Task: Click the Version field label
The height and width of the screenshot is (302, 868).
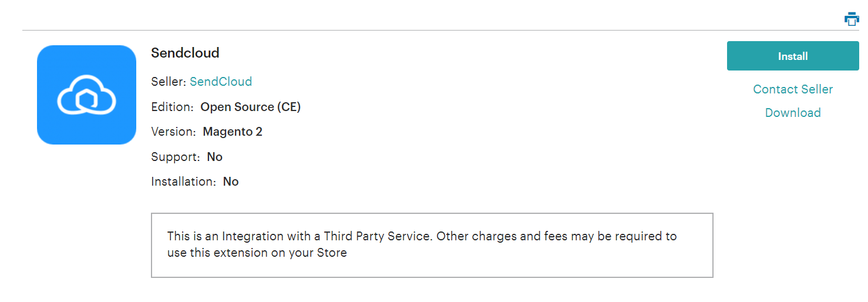Action: coord(174,132)
